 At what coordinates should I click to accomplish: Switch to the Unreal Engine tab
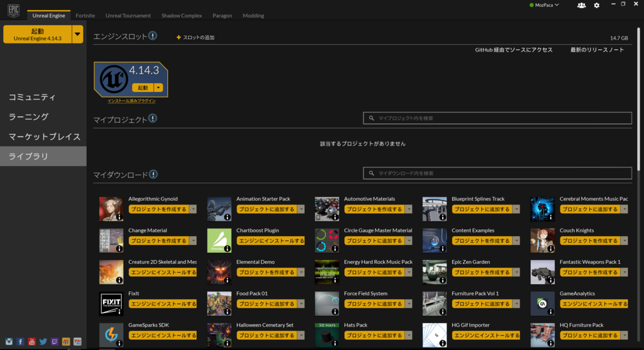[48, 15]
